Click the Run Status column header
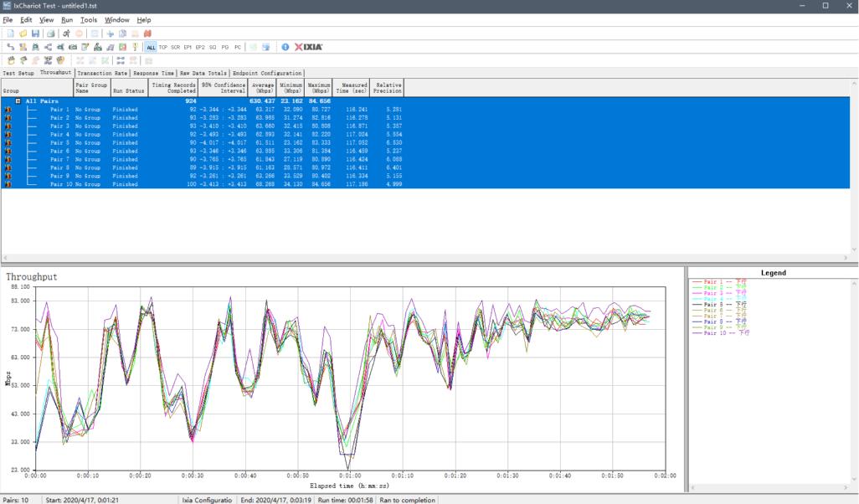Viewport: 859px width, 504px height. click(x=128, y=90)
